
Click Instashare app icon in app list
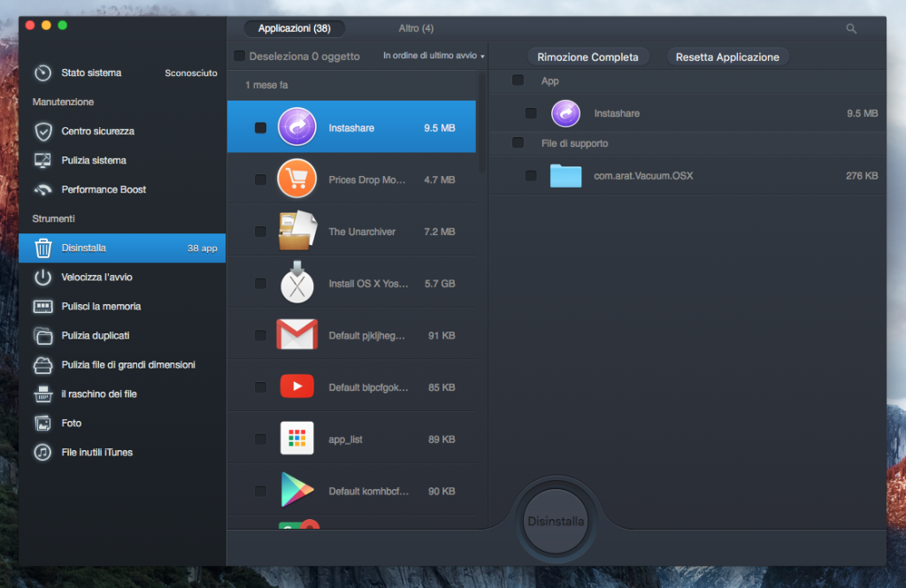297,127
